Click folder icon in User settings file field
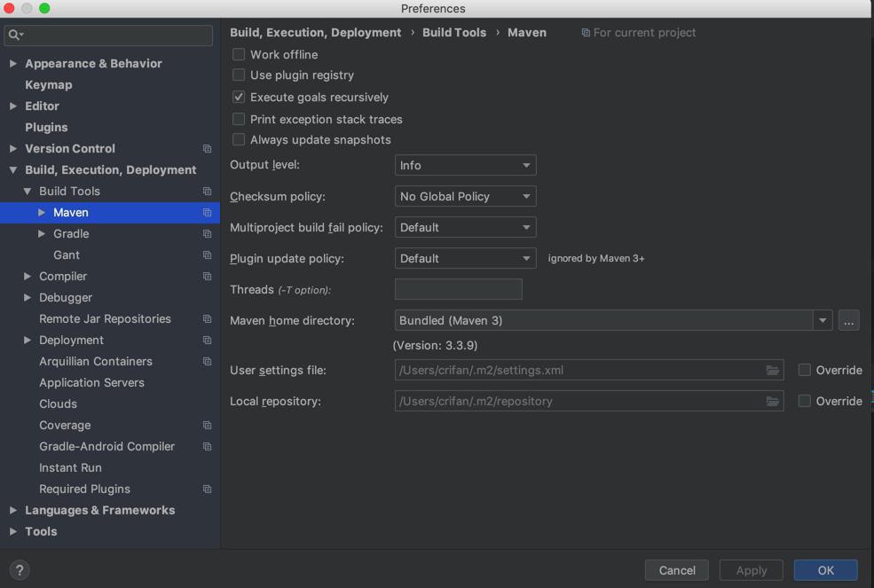This screenshot has height=588, width=874. point(773,370)
